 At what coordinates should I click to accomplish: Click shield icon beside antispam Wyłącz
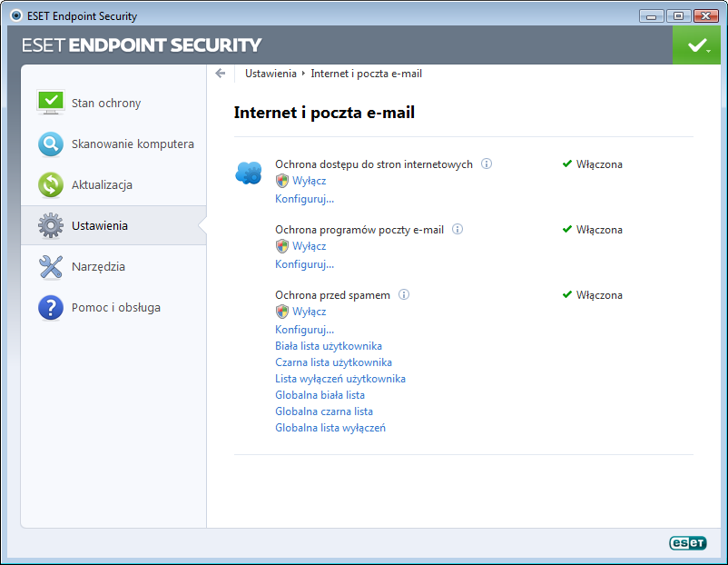pos(281,312)
